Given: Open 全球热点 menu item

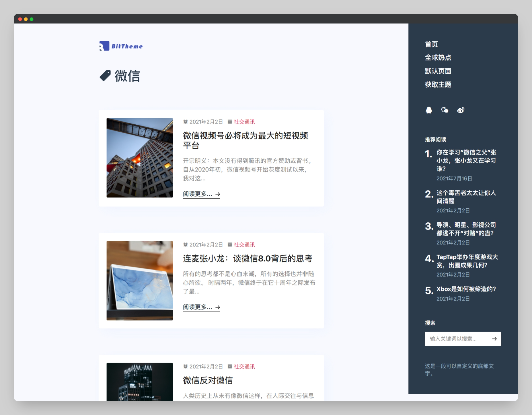Looking at the screenshot, I should pos(438,58).
